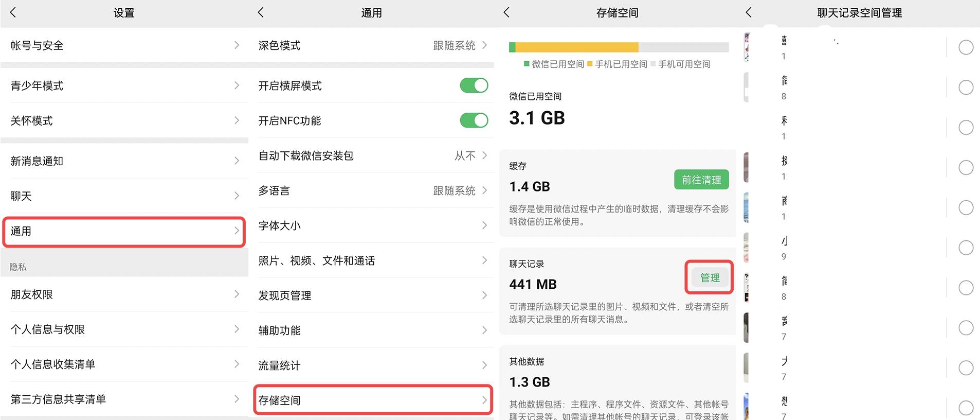The image size is (980, 420).
Task: Disable the 开启横屏模式 switch
Action: tap(474, 85)
